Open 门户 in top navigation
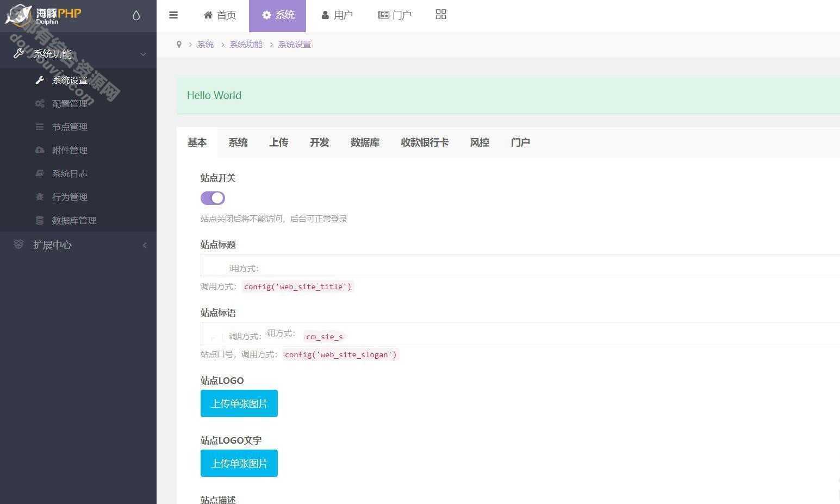 pyautogui.click(x=395, y=15)
